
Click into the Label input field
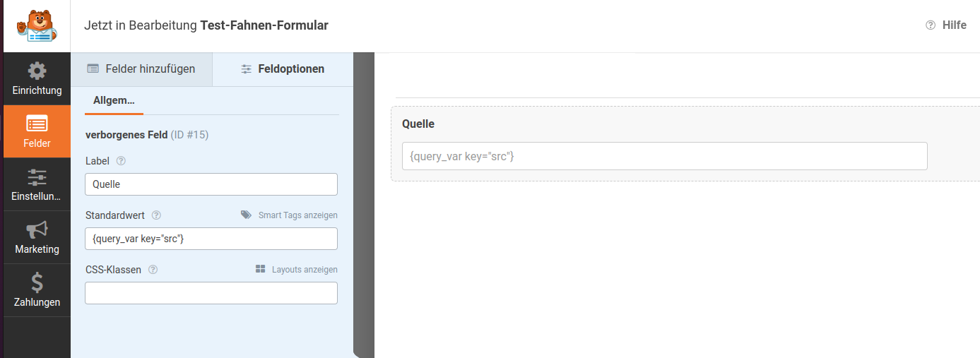tap(211, 184)
